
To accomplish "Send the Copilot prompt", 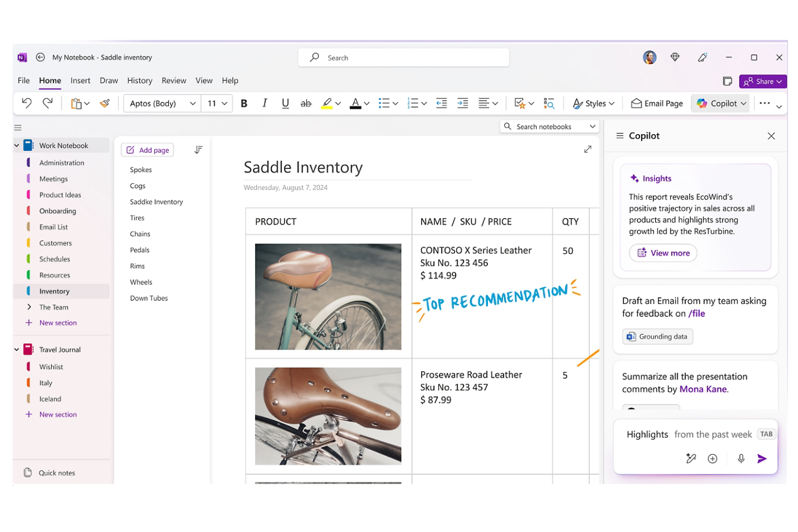I will [762, 459].
